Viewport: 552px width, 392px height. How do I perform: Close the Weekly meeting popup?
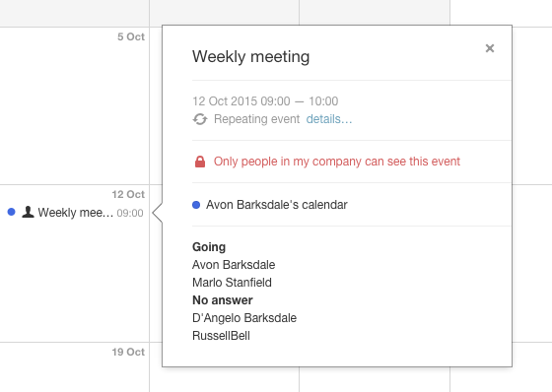tap(490, 48)
